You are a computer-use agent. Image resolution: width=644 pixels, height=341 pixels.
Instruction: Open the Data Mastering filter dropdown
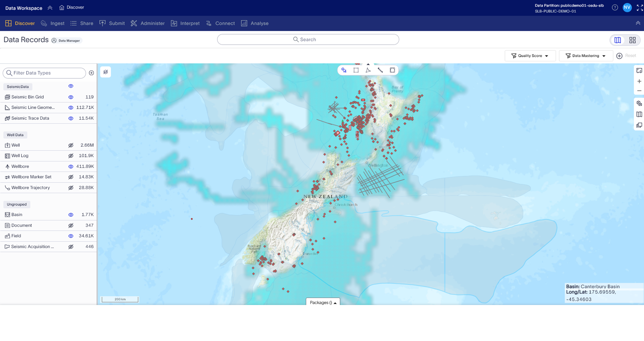[585, 56]
